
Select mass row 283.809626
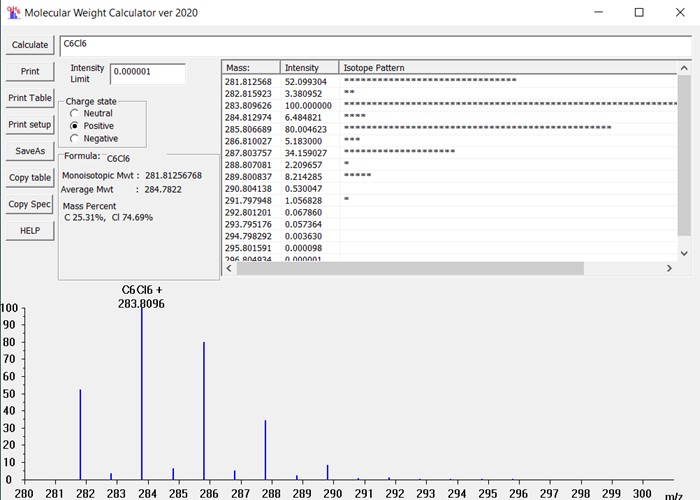point(450,105)
